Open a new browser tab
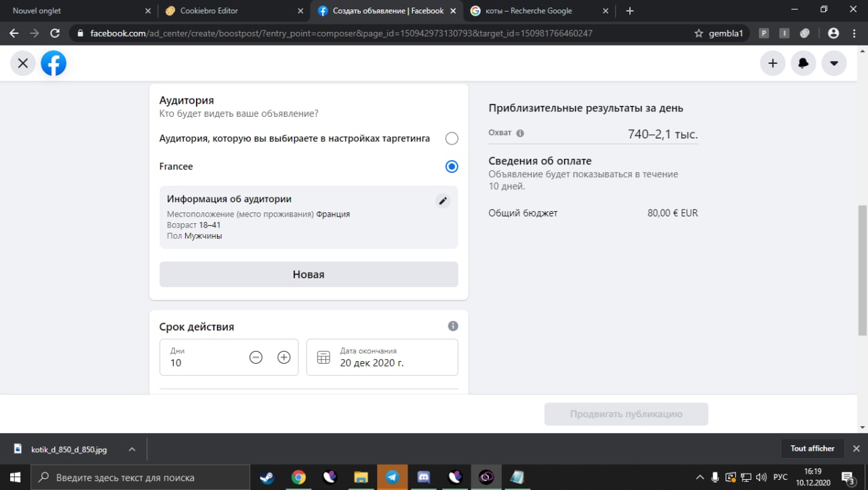This screenshot has width=868, height=490. tap(630, 11)
